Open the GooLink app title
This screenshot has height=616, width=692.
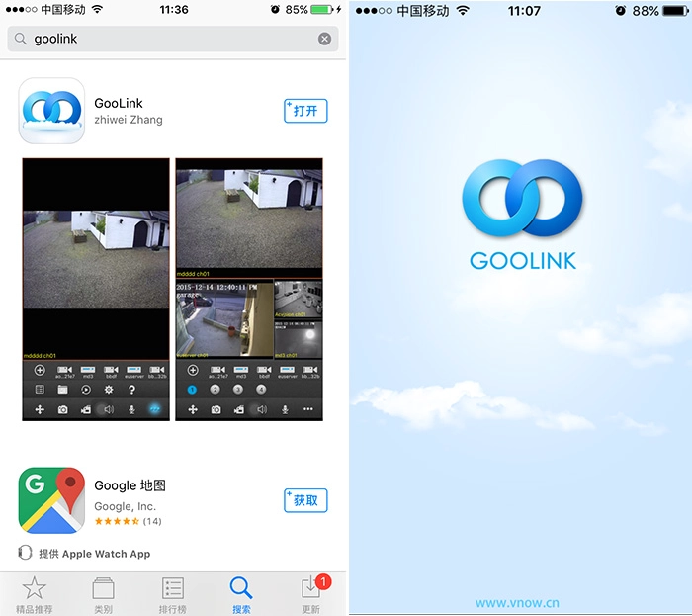[x=119, y=103]
